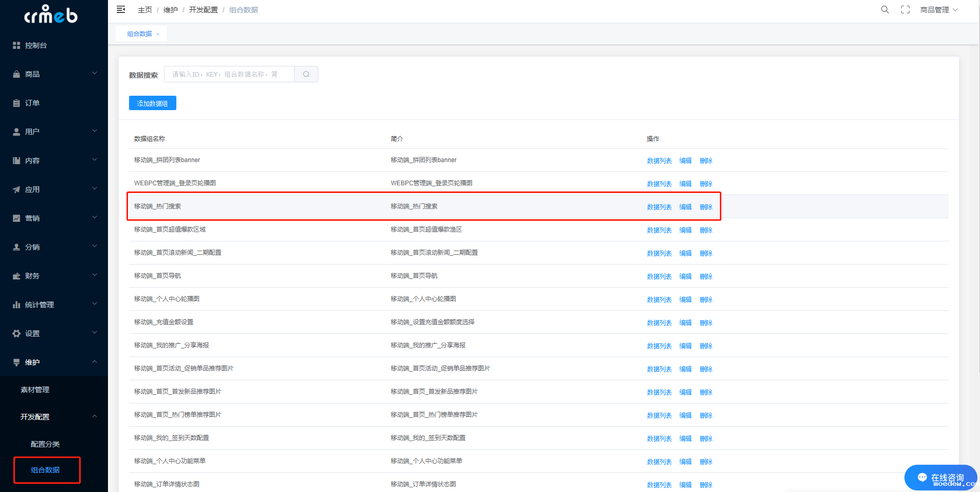Close the 组合数据 tab with x
The image size is (980, 492).
tap(158, 34)
